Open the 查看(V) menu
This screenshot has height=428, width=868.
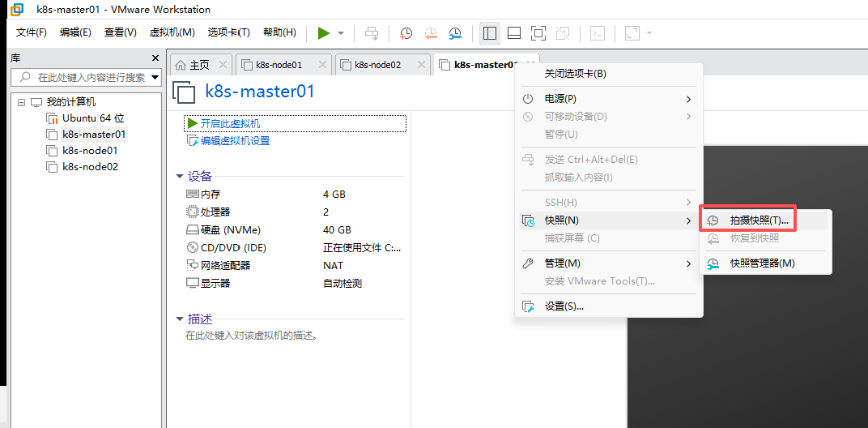tap(120, 32)
